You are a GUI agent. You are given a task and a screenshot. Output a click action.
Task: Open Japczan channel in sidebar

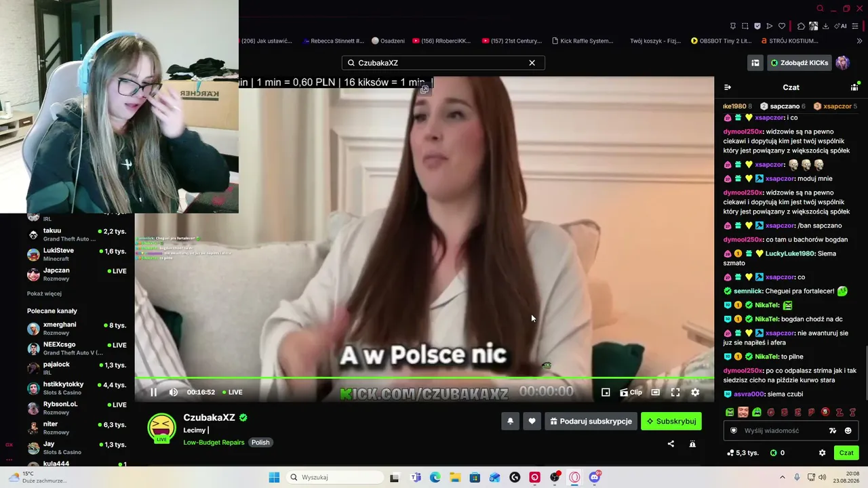pos(77,274)
